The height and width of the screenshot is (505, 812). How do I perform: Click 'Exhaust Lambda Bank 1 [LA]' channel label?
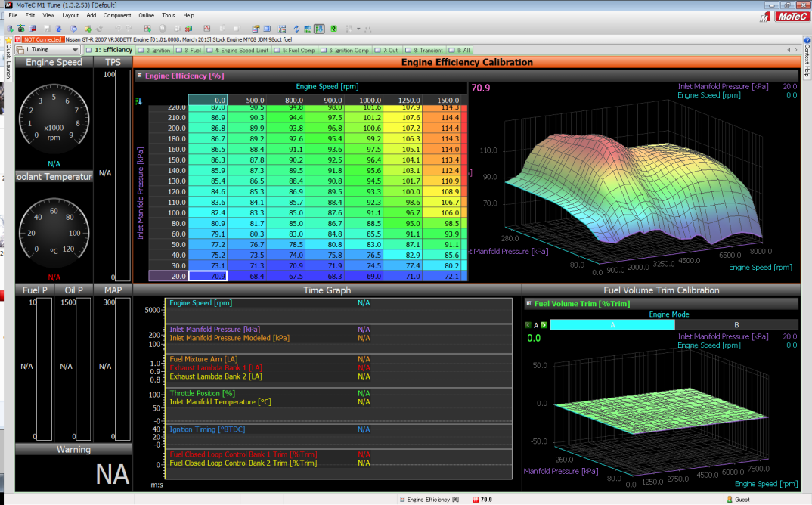tap(216, 367)
